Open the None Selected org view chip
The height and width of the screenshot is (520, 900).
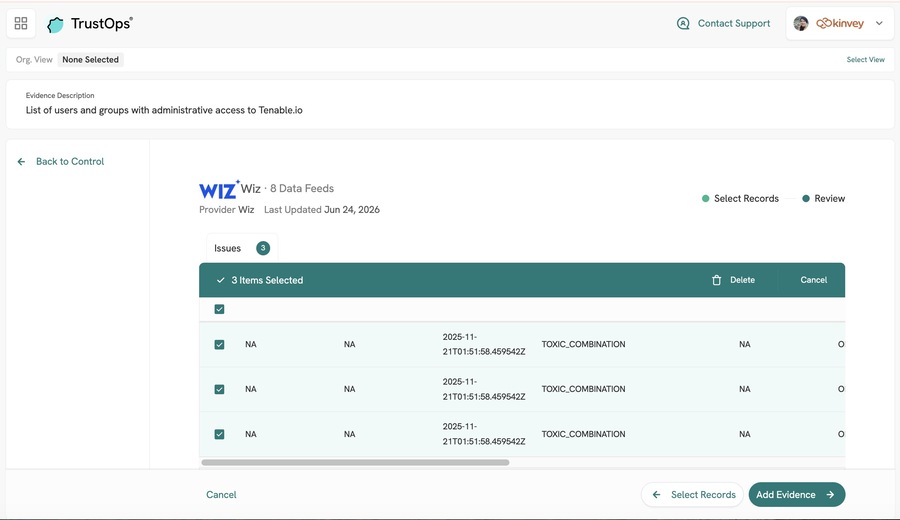pos(91,60)
